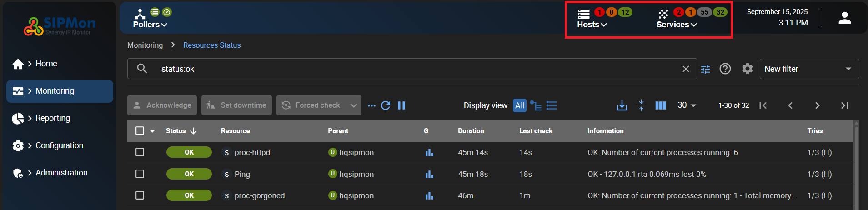Click the refresh resources icon
The width and height of the screenshot is (868, 210).
pos(386,105)
